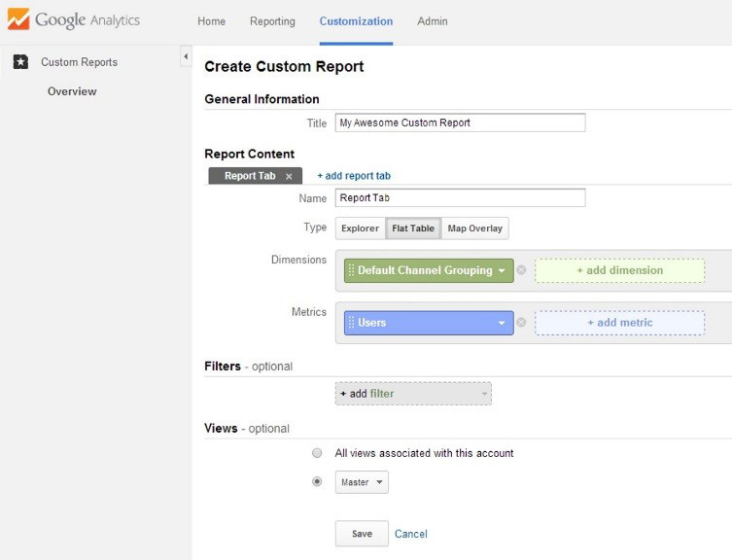This screenshot has width=732, height=560.
Task: Click the Views - optional heading
Action: click(247, 429)
